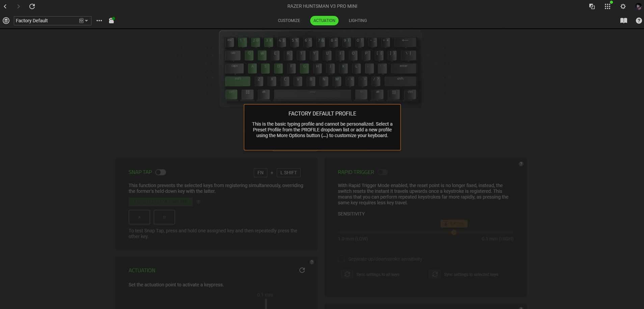
Task: Switch to the Lighting tab
Action: click(x=358, y=21)
